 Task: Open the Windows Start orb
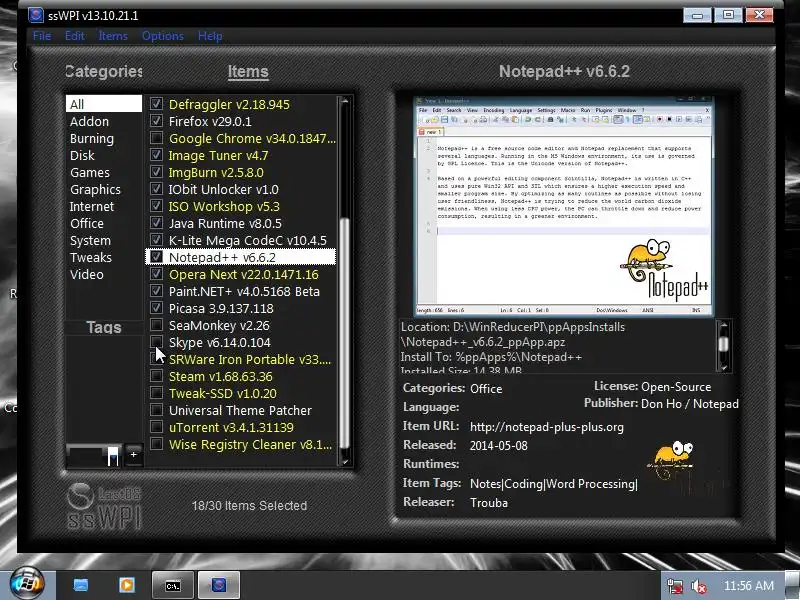28,584
